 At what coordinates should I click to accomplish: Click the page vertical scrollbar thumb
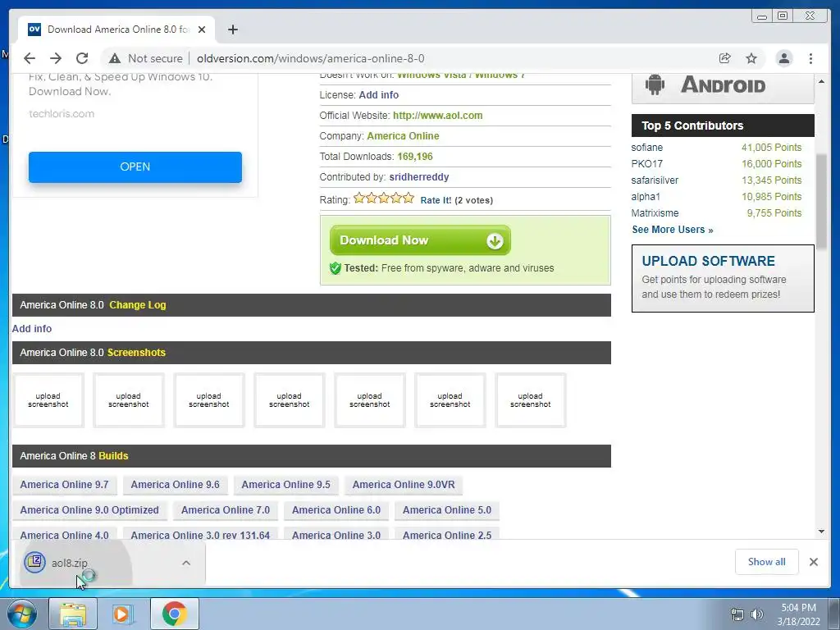[821, 201]
